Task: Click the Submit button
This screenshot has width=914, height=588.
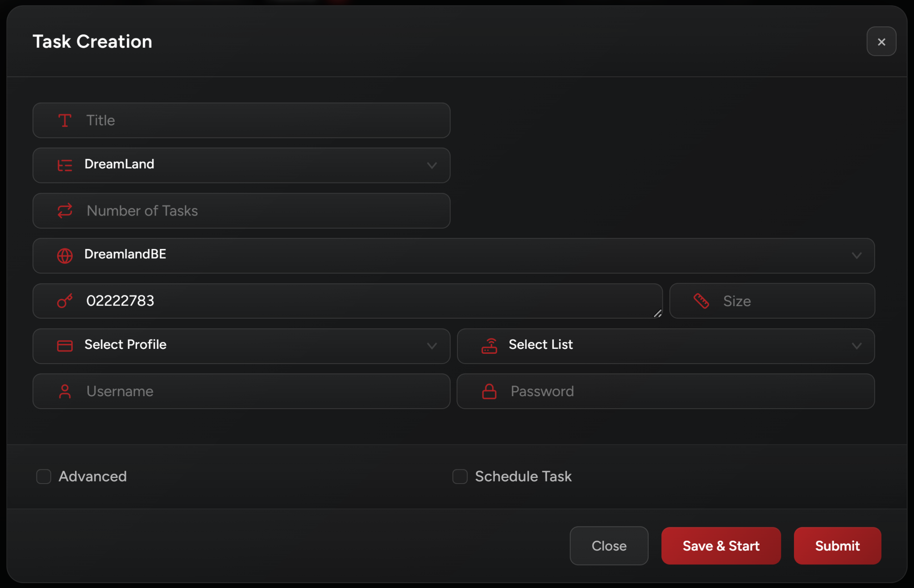Action: (837, 546)
